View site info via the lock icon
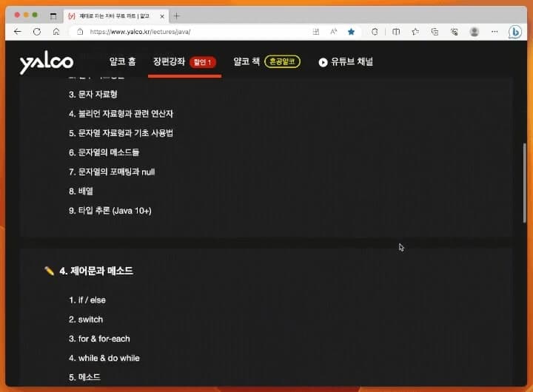The width and height of the screenshot is (533, 392). point(80,32)
